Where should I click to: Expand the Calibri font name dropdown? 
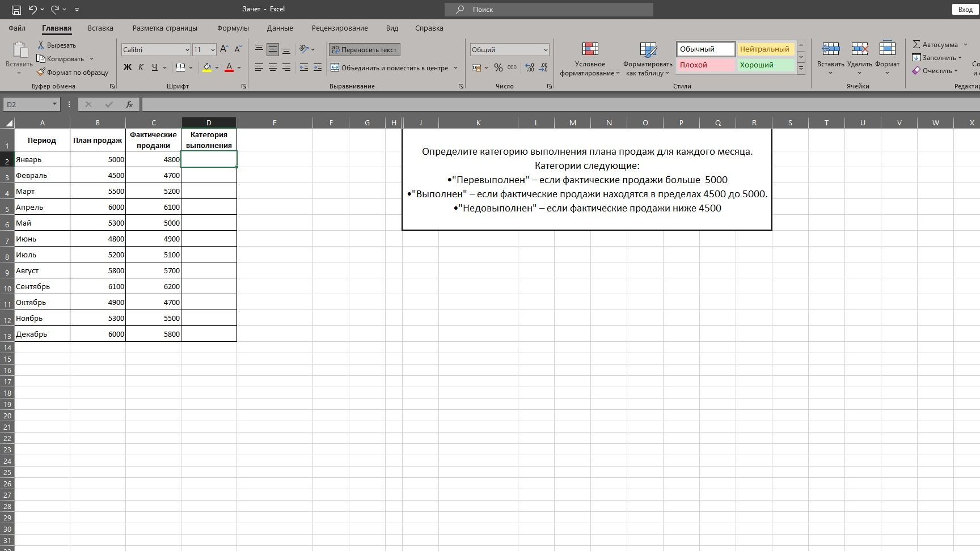click(x=187, y=50)
